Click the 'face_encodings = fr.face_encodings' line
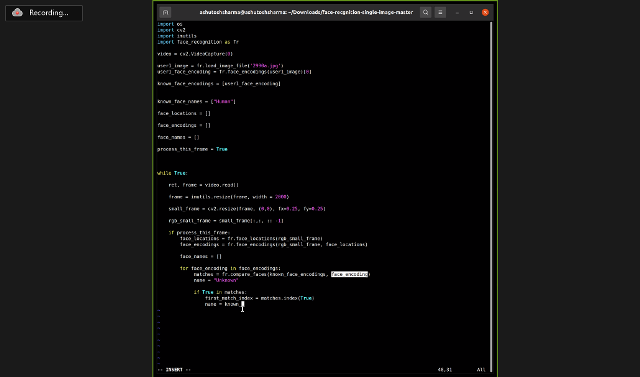The width and height of the screenshot is (640, 377). pos(274,244)
